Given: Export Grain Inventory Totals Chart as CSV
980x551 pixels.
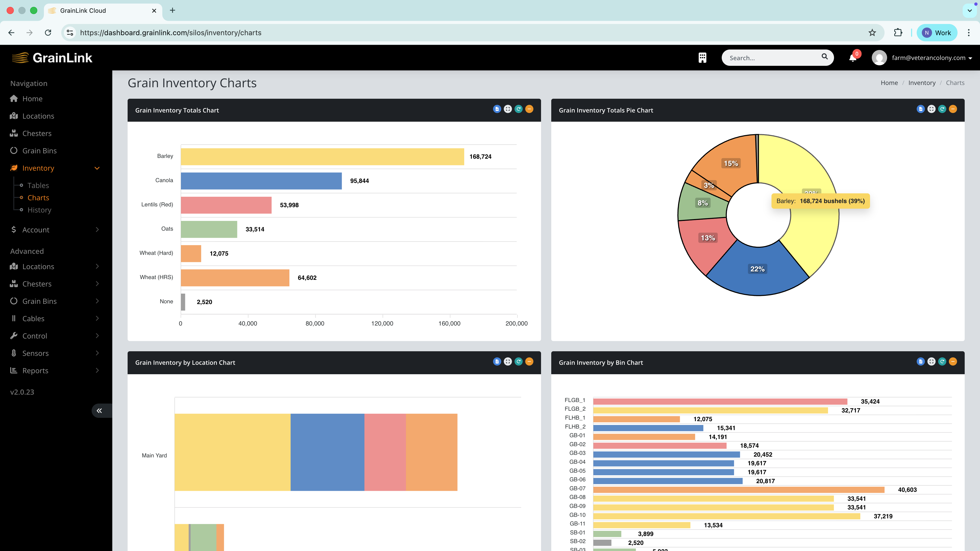Looking at the screenshot, I should 497,109.
